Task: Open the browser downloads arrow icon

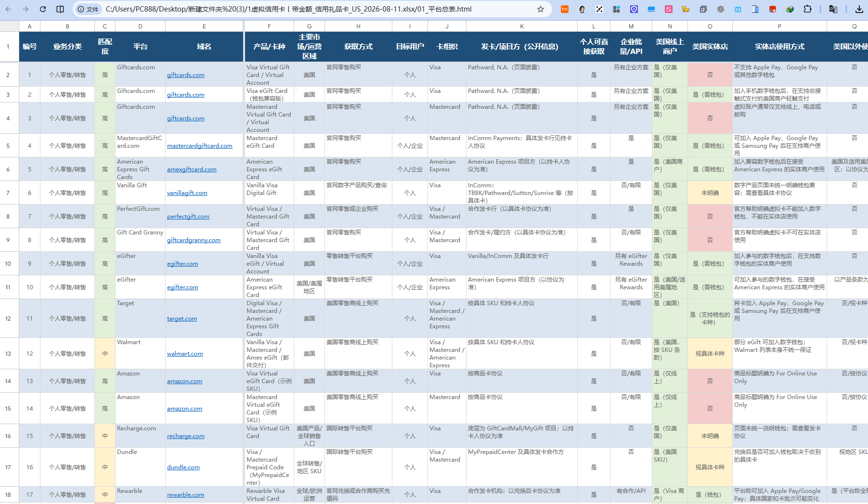Action: pyautogui.click(x=859, y=9)
